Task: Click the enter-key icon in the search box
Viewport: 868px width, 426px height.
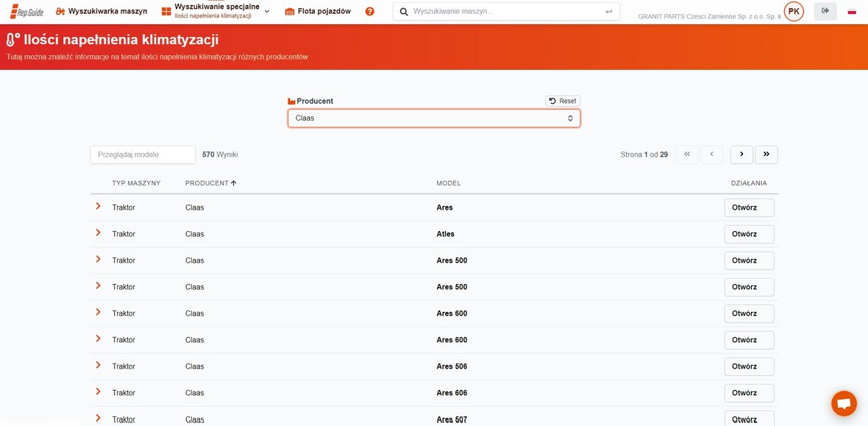Action: click(609, 12)
